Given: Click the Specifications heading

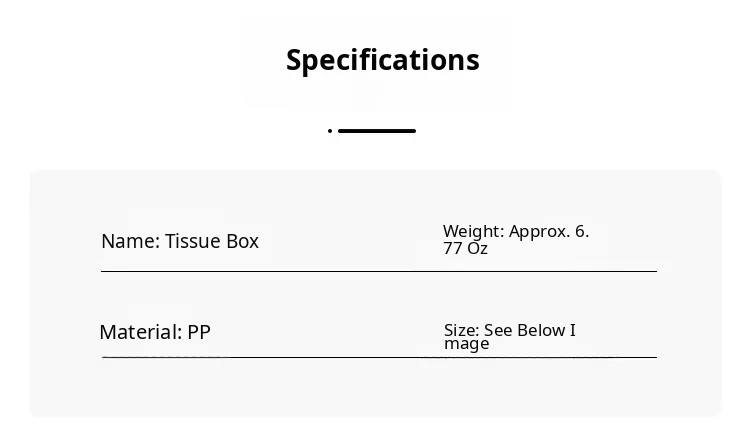Looking at the screenshot, I should click(382, 60).
